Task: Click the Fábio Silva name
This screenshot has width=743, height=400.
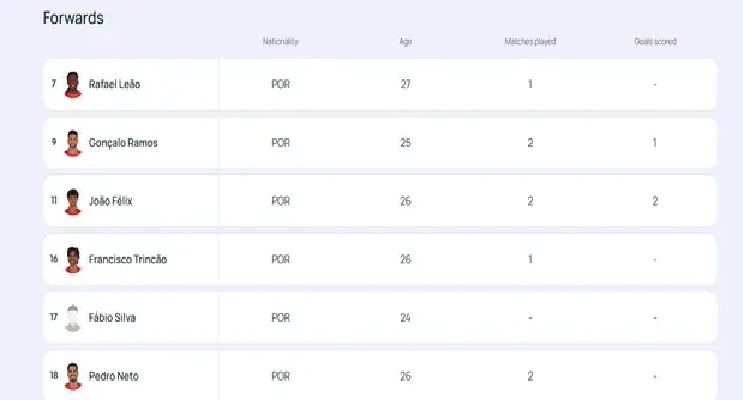Action: click(112, 318)
